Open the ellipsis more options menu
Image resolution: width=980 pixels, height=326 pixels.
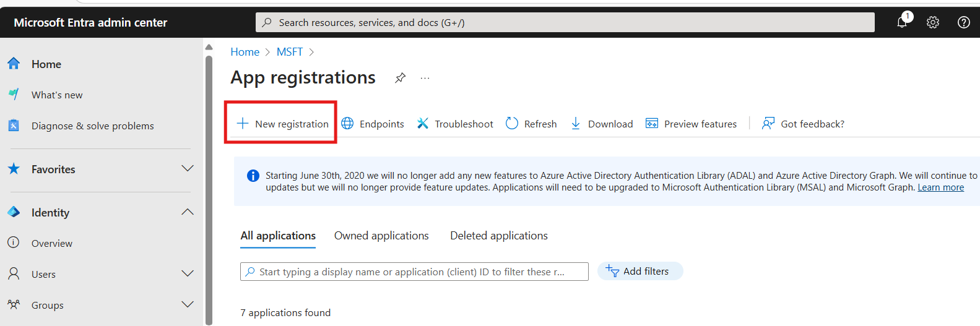tap(425, 78)
